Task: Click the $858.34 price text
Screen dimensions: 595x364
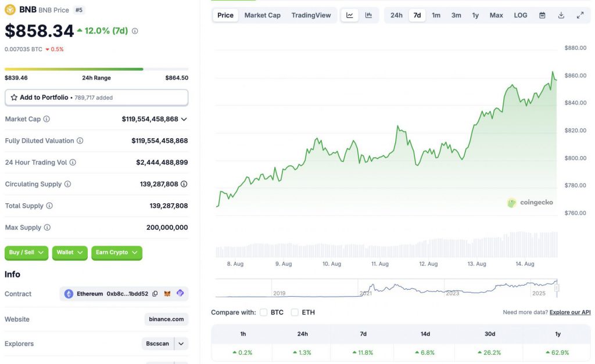Action: [x=39, y=31]
